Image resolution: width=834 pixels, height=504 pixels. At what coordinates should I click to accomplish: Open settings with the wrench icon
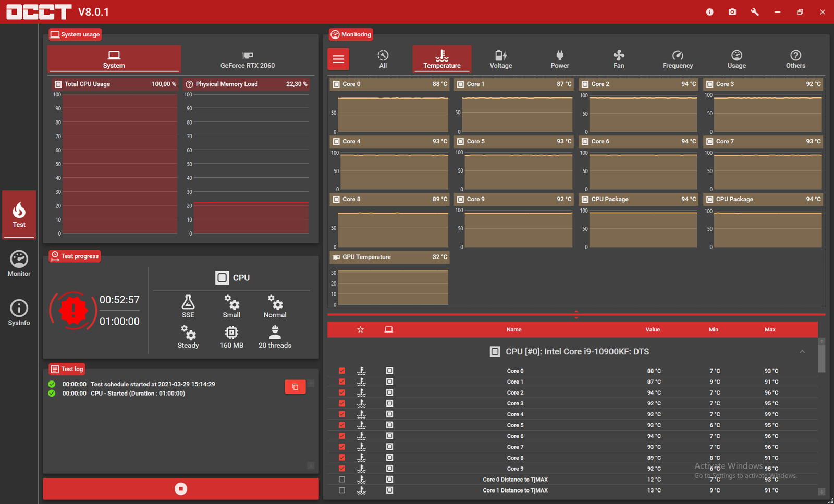[x=755, y=12]
